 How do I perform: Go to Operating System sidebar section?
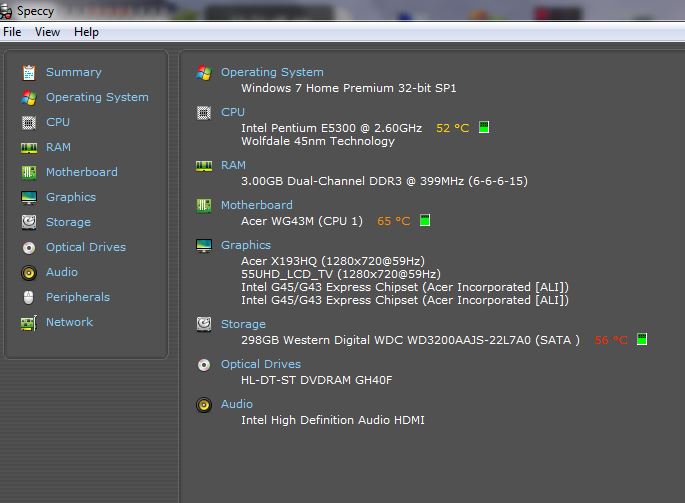pyautogui.click(x=97, y=97)
